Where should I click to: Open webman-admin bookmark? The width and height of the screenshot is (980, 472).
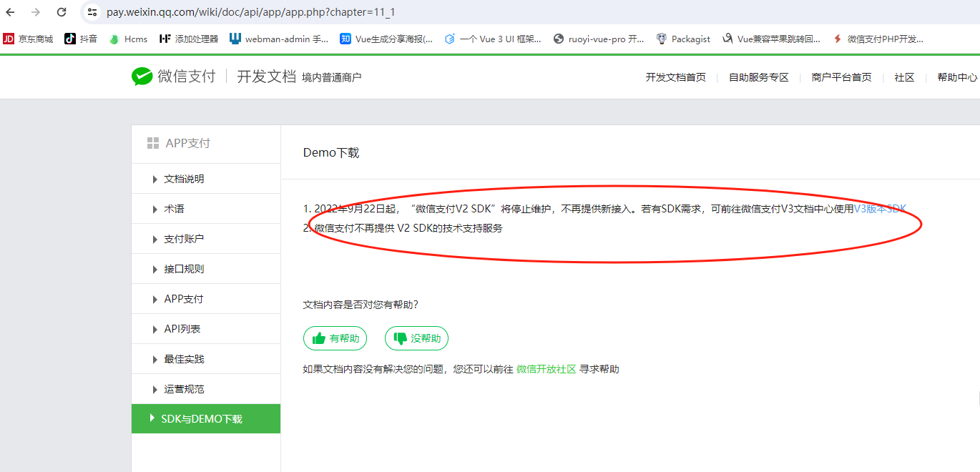click(279, 39)
